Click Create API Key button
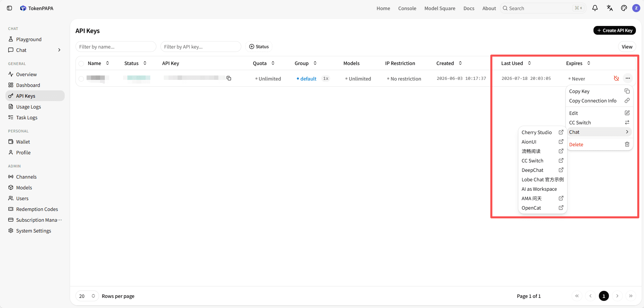 click(x=614, y=30)
